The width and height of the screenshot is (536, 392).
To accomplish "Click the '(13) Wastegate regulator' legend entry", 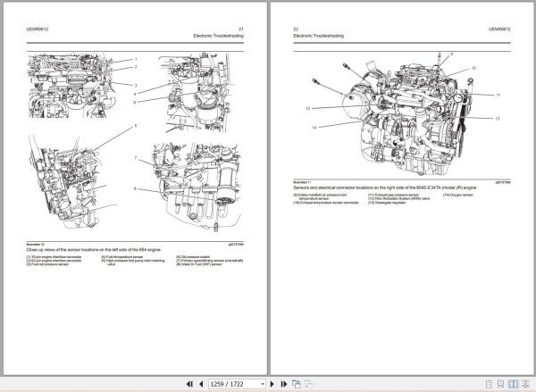I will click(387, 203).
